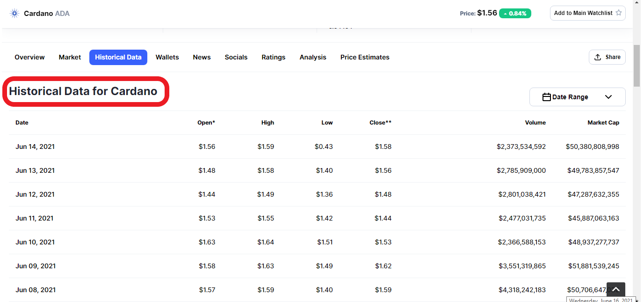Click the $1.36 low value for Jun 12

(x=325, y=194)
